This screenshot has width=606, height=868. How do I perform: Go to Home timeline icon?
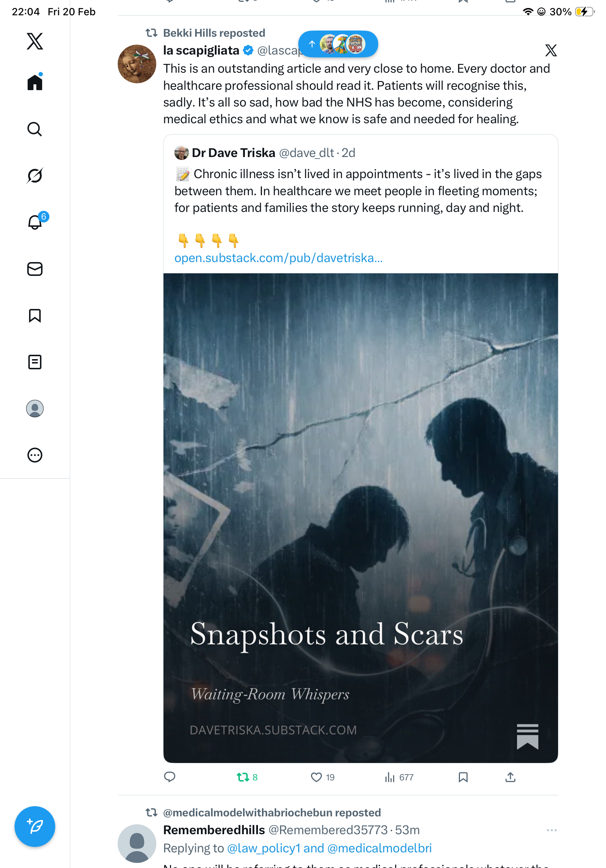tap(35, 82)
